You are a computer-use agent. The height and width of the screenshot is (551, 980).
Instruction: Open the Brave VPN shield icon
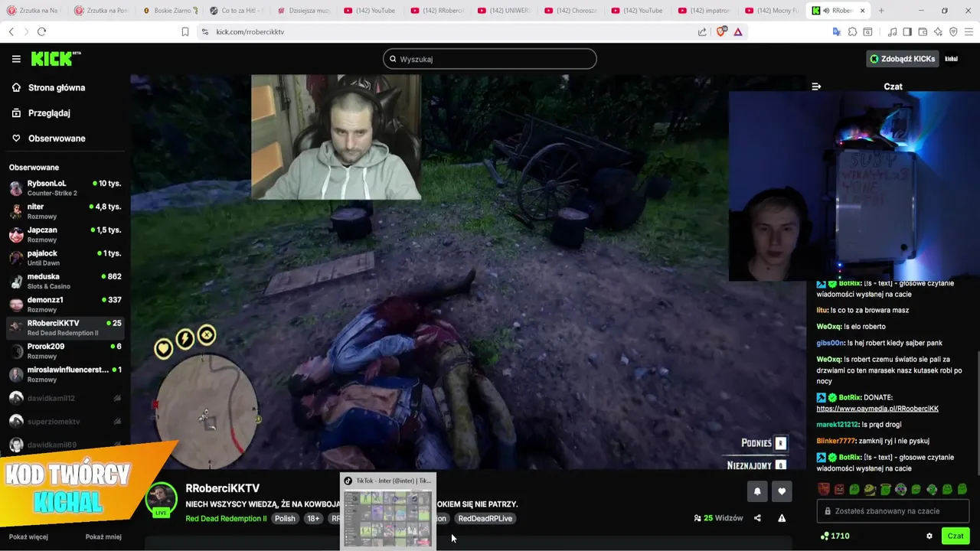(x=953, y=31)
